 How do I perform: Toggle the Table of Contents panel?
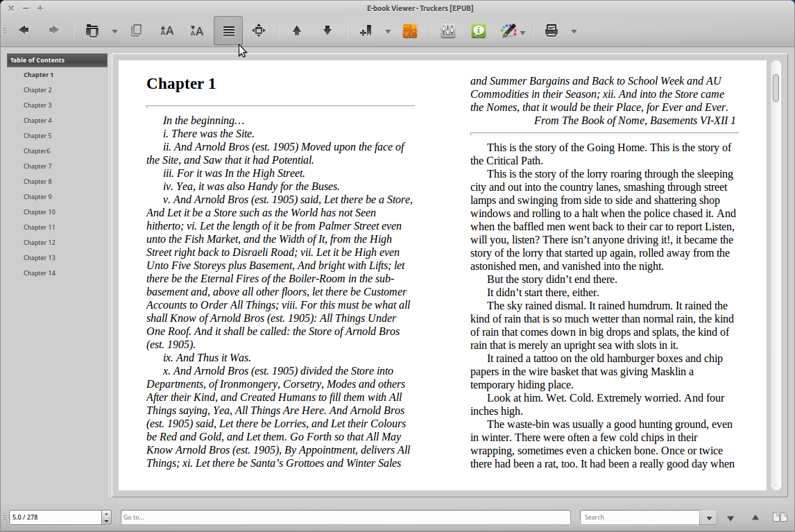click(x=228, y=31)
